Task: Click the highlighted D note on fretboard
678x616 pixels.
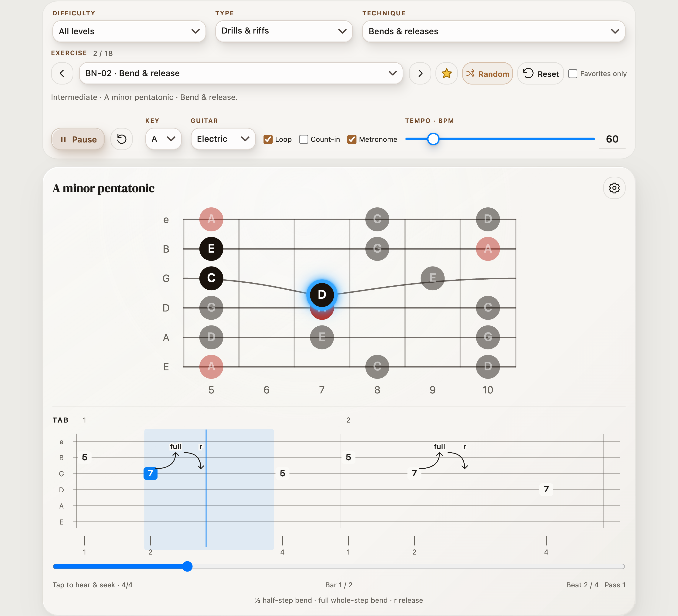Action: [322, 294]
